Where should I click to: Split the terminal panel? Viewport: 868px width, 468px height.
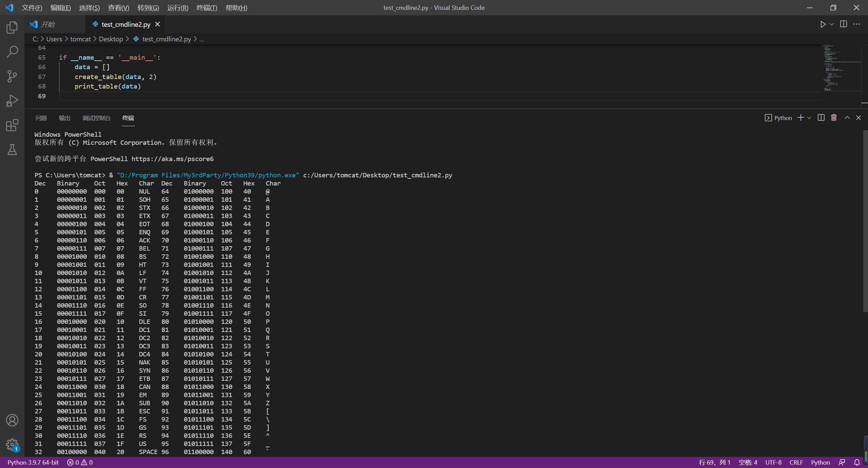click(x=821, y=118)
